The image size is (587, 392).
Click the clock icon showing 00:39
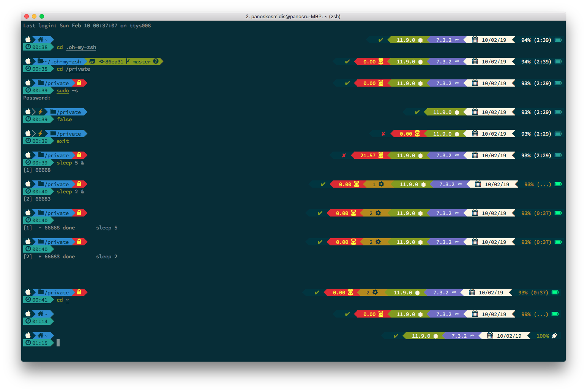tap(27, 90)
